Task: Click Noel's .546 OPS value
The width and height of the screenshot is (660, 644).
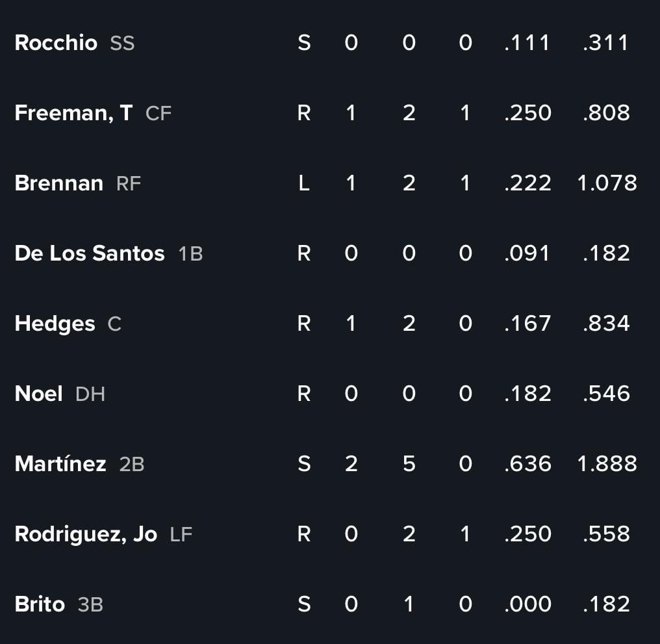Action: tap(607, 393)
